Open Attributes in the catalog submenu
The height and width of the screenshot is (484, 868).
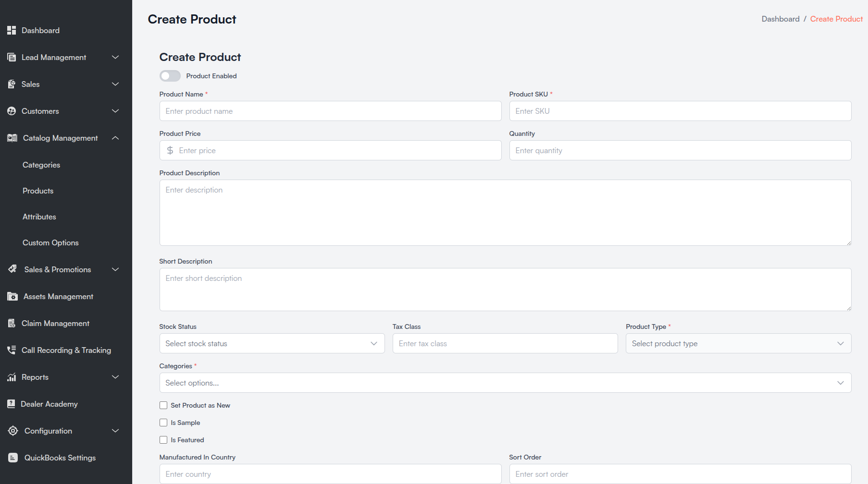[39, 217]
